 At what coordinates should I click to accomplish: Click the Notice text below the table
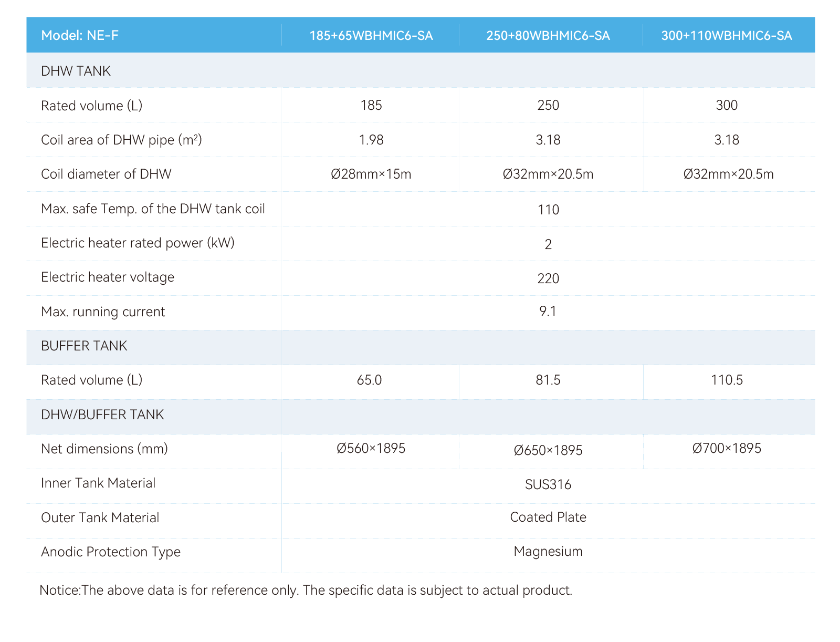[x=306, y=590]
